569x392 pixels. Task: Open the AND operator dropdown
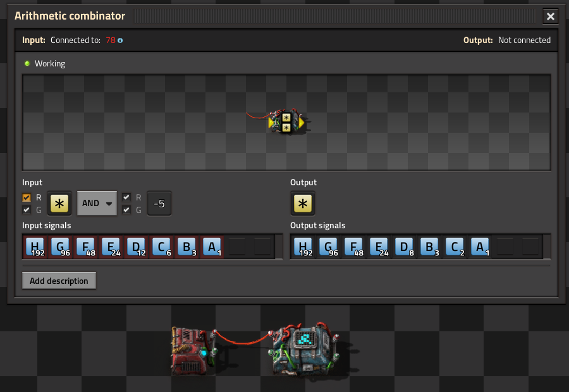click(97, 203)
